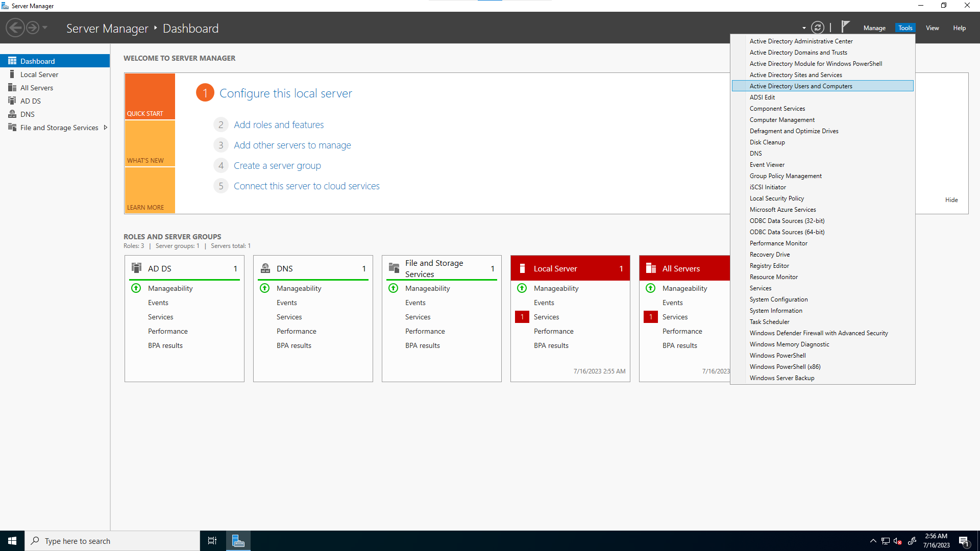Click Add other servers to manage

[x=292, y=145]
